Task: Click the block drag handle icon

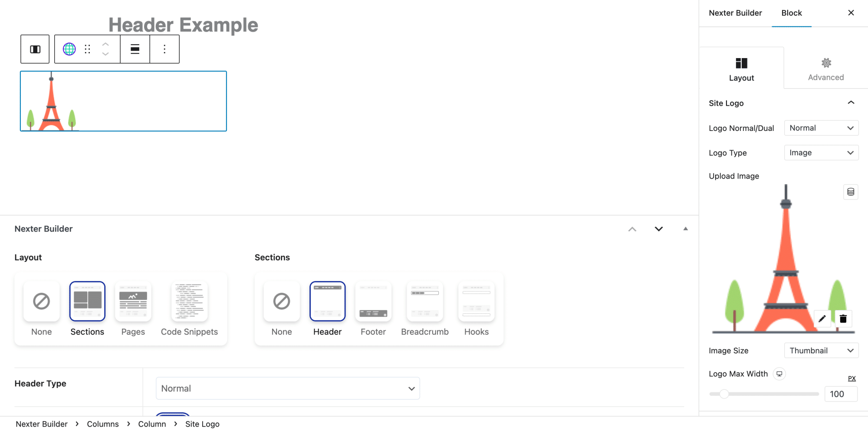Action: 87,49
